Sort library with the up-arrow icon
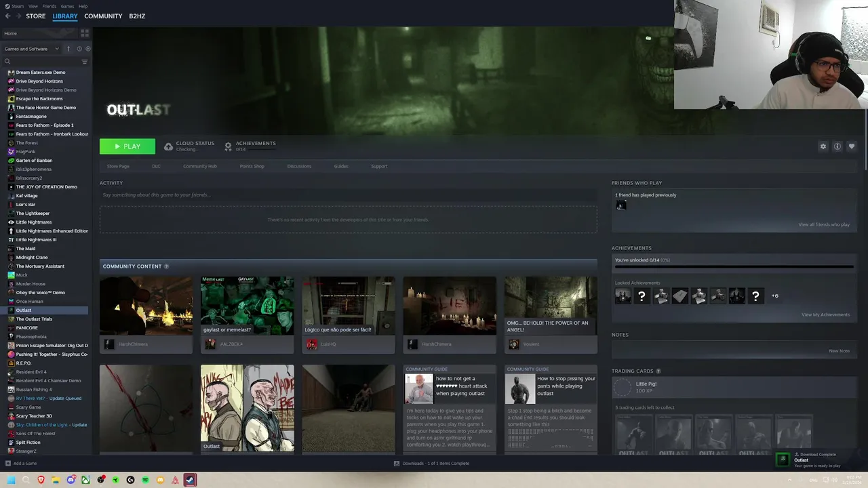 tap(68, 49)
